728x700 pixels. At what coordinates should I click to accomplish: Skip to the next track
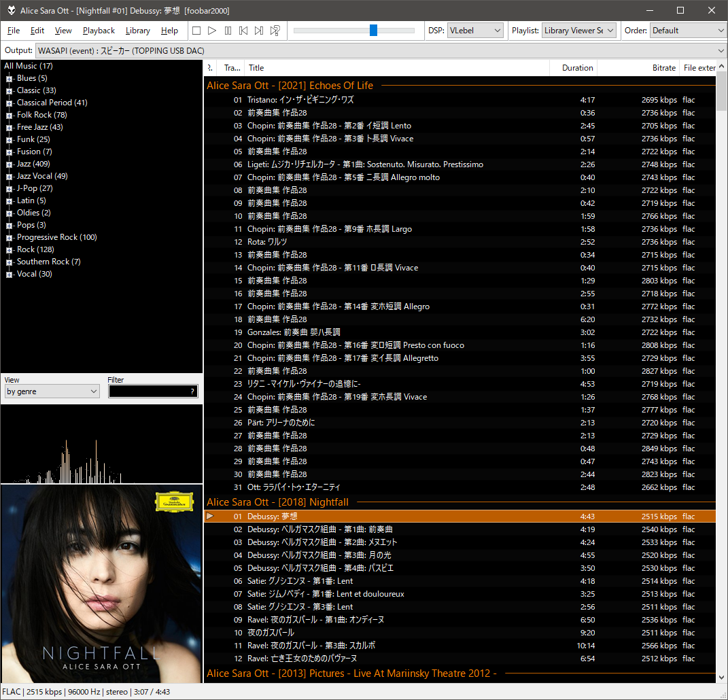259,31
